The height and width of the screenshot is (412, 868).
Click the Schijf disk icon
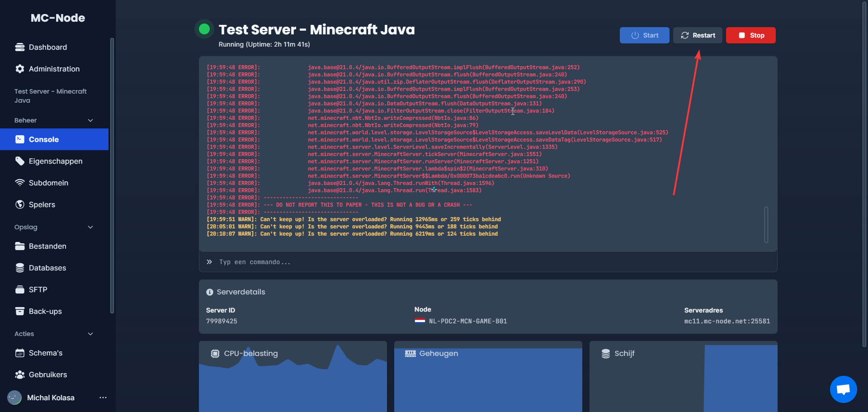(606, 354)
